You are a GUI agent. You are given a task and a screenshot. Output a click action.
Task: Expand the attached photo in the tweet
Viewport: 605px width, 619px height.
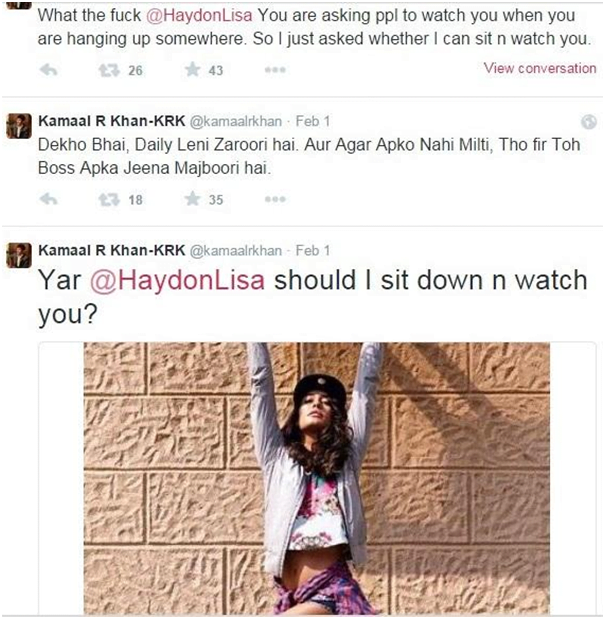point(317,478)
